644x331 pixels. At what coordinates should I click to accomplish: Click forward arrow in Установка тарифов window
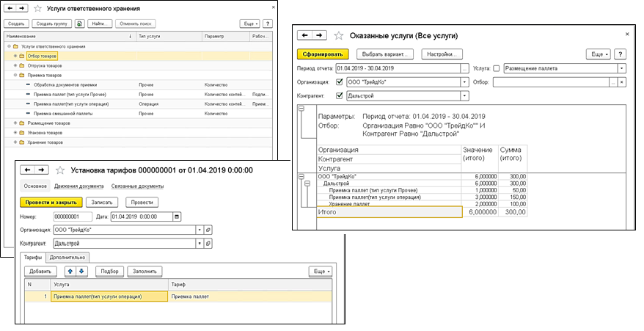tap(42, 170)
